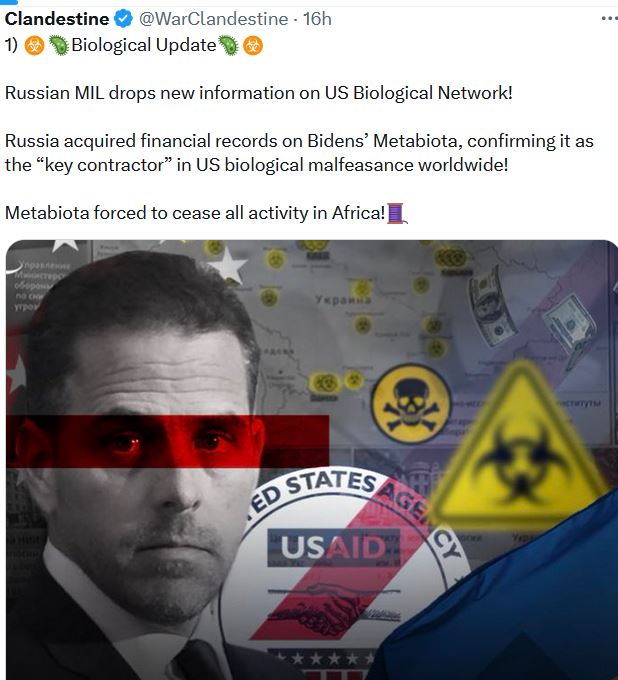Open the 16h timestamp link
Viewport: 618px width, 680px height.
pos(317,19)
